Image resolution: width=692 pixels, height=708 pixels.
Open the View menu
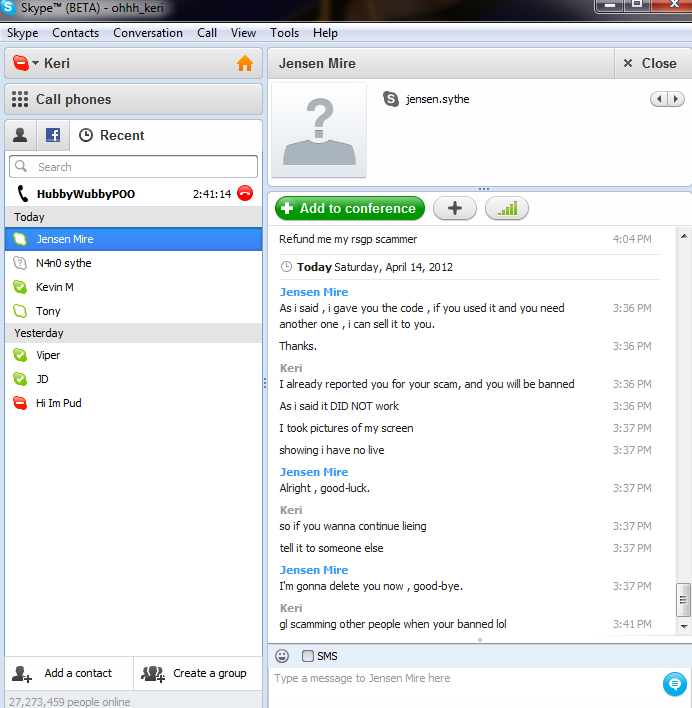pos(243,33)
